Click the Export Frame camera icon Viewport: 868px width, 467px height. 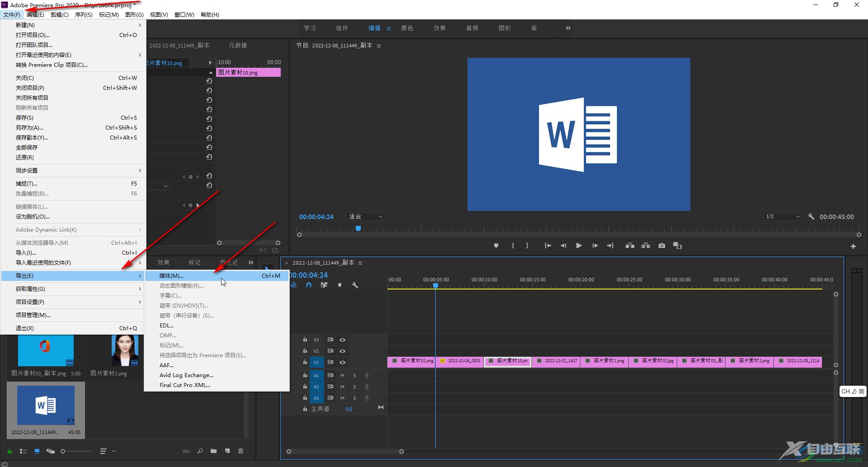[x=662, y=246]
